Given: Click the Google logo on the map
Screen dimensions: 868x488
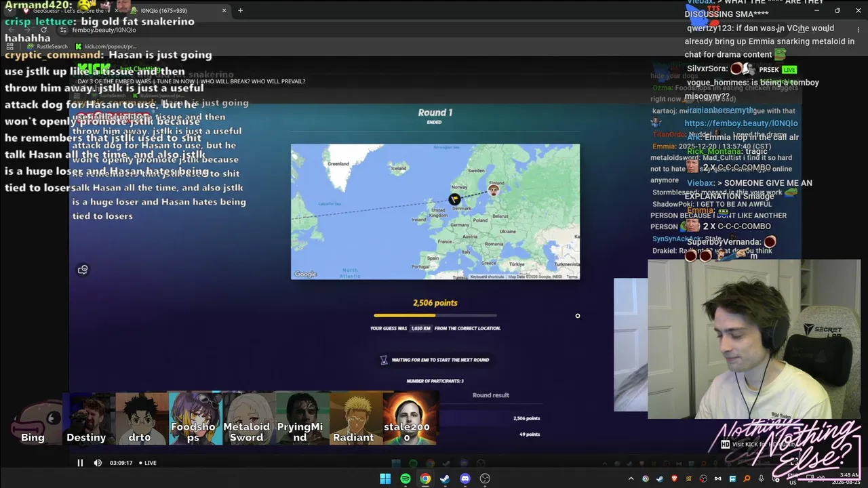Looking at the screenshot, I should point(306,274).
